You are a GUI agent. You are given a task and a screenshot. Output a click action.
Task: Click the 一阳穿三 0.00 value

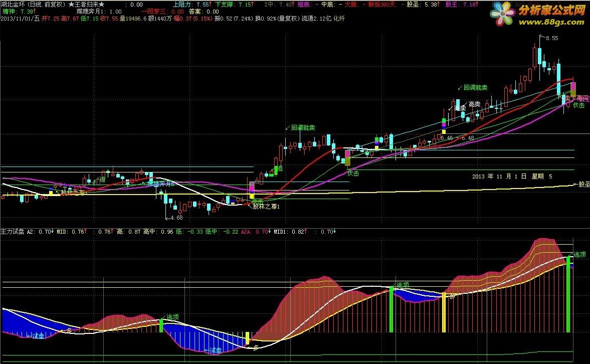click(162, 12)
